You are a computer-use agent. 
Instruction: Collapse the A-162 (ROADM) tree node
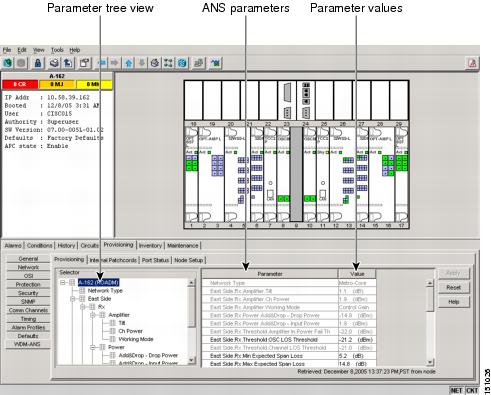pos(63,283)
